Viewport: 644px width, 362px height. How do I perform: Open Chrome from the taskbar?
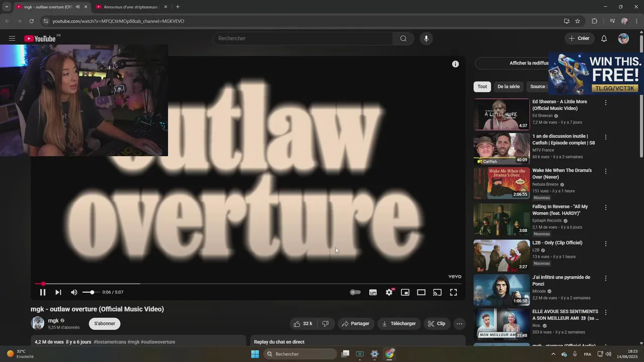pyautogui.click(x=389, y=354)
